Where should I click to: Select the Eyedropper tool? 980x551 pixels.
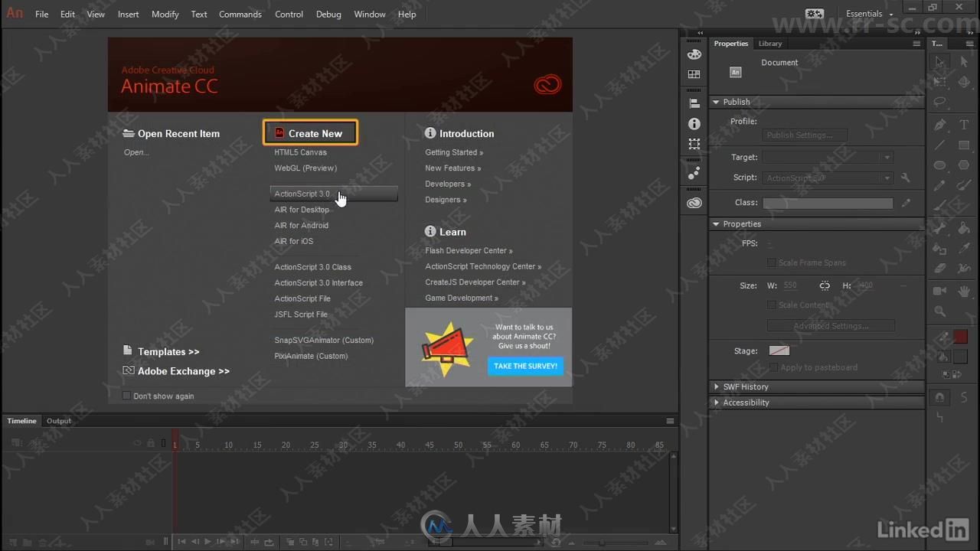tap(964, 249)
